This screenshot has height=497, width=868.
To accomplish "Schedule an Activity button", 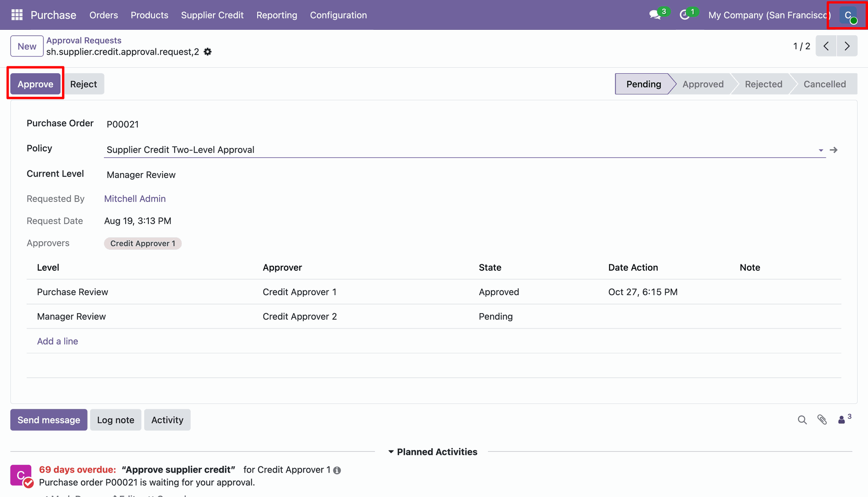I will 167,420.
